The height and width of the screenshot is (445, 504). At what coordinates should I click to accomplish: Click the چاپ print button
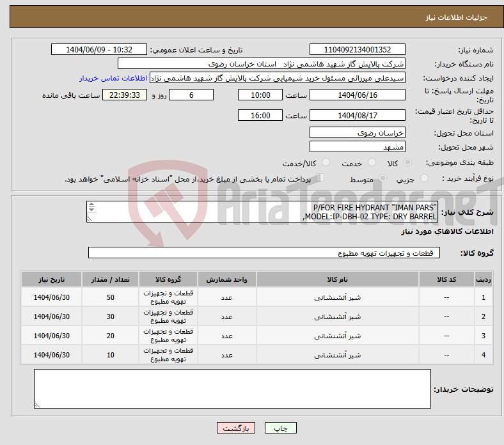coord(280,428)
